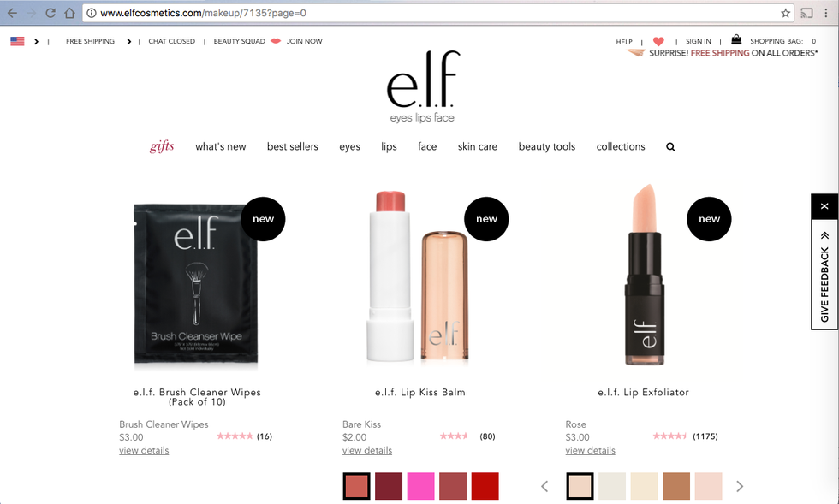839x504 pixels.
Task: Bookmark page with the star icon
Action: [x=785, y=13]
